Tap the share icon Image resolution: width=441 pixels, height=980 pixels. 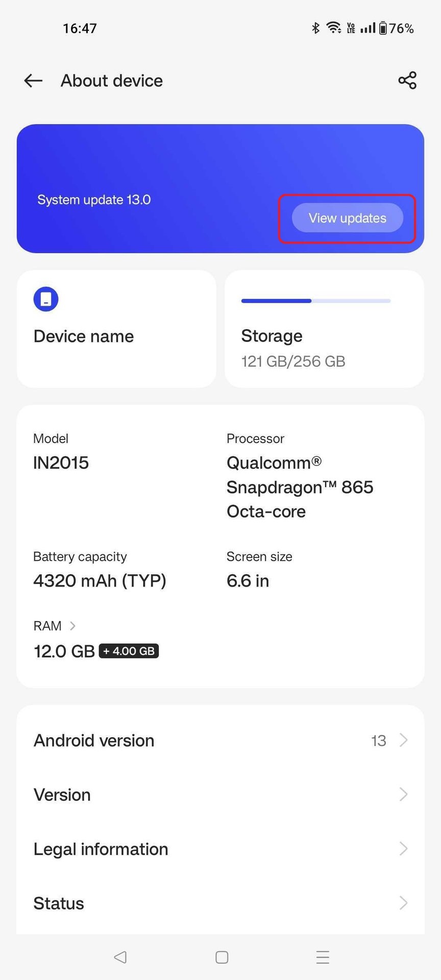pyautogui.click(x=407, y=81)
